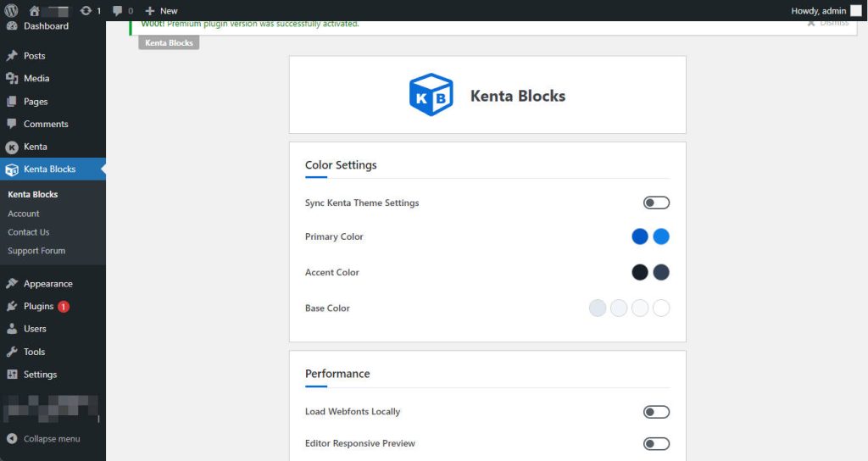Click the plus New icon in admin bar

pos(149,10)
